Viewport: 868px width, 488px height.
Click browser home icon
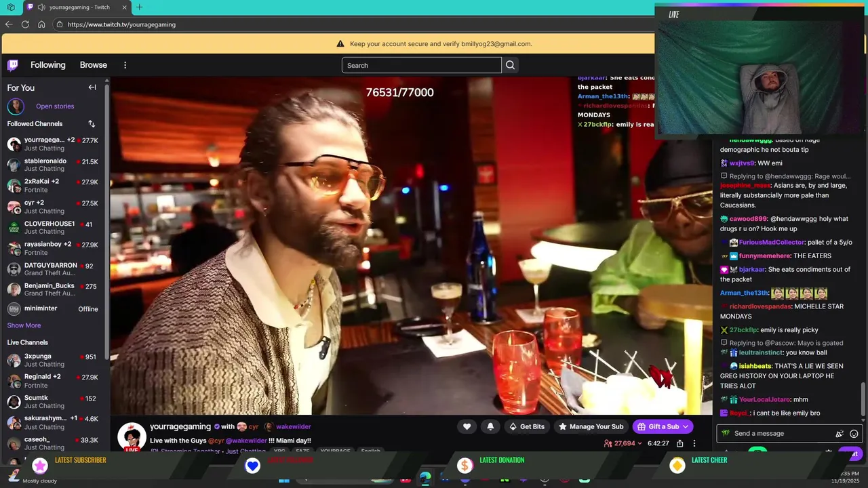[41, 24]
